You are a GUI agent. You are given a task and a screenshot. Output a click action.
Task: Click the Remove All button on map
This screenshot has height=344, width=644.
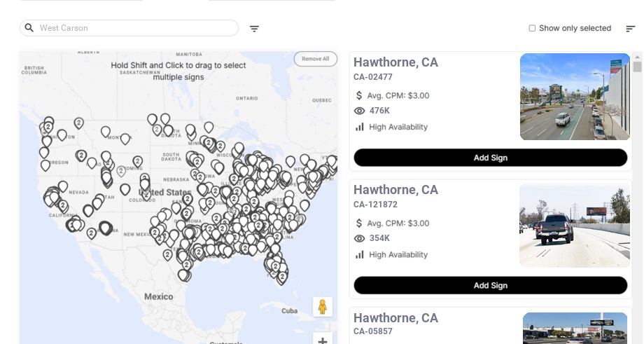[x=315, y=59]
